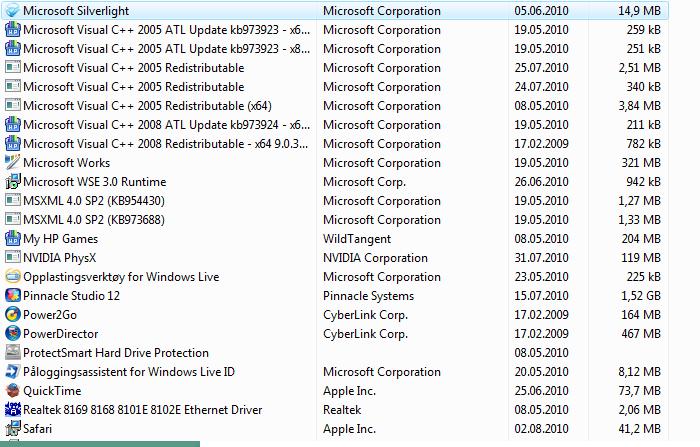700x447 pixels.
Task: Click the Realtek Ethernet Driver icon
Action: pyautogui.click(x=13, y=409)
